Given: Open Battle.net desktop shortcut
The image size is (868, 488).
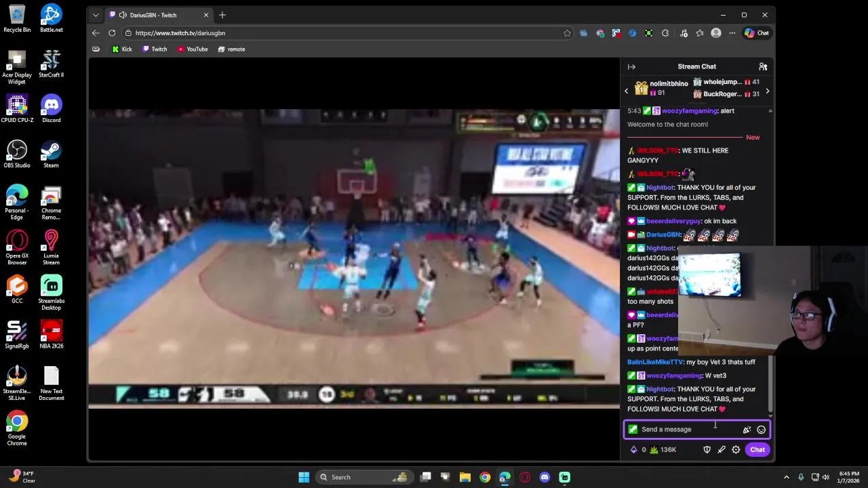Looking at the screenshot, I should tap(51, 19).
